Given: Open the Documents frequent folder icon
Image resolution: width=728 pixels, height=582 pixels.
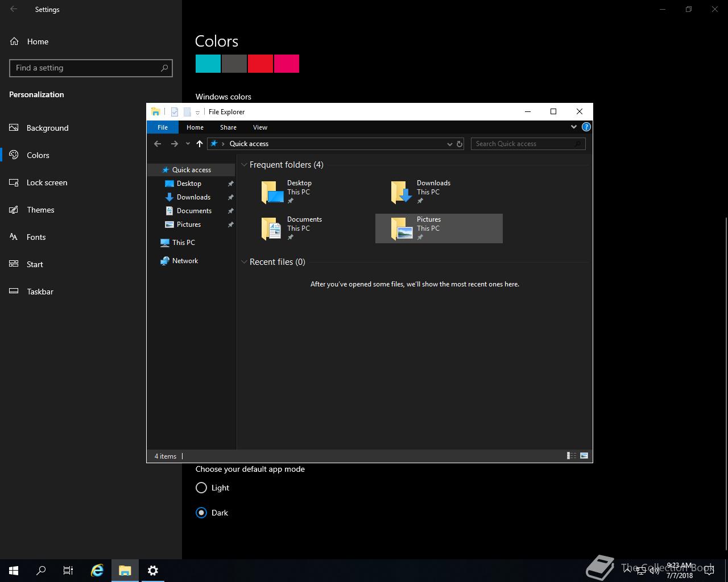Looking at the screenshot, I should (x=272, y=228).
